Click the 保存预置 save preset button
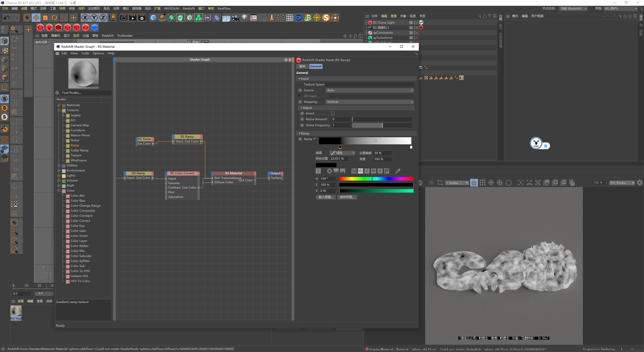The height and width of the screenshot is (352, 644). click(x=347, y=197)
